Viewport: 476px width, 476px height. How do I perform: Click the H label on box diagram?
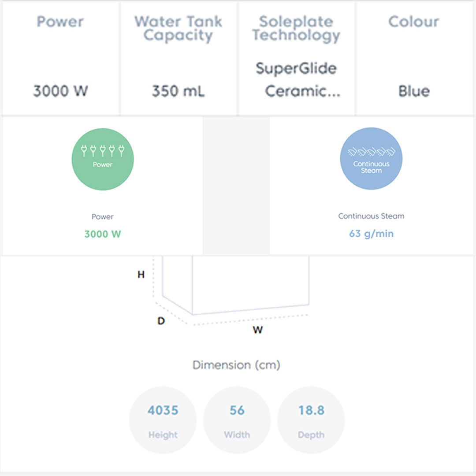(141, 275)
